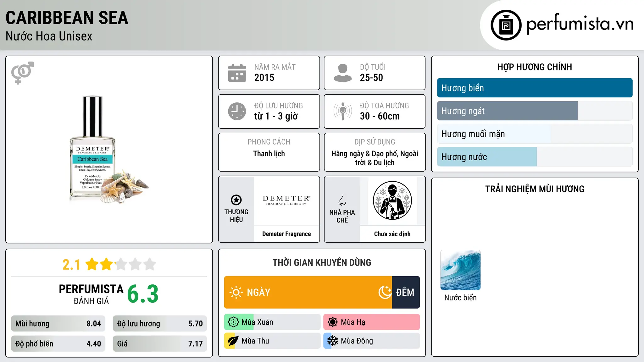Select the Hương biển accord bar

tap(535, 88)
